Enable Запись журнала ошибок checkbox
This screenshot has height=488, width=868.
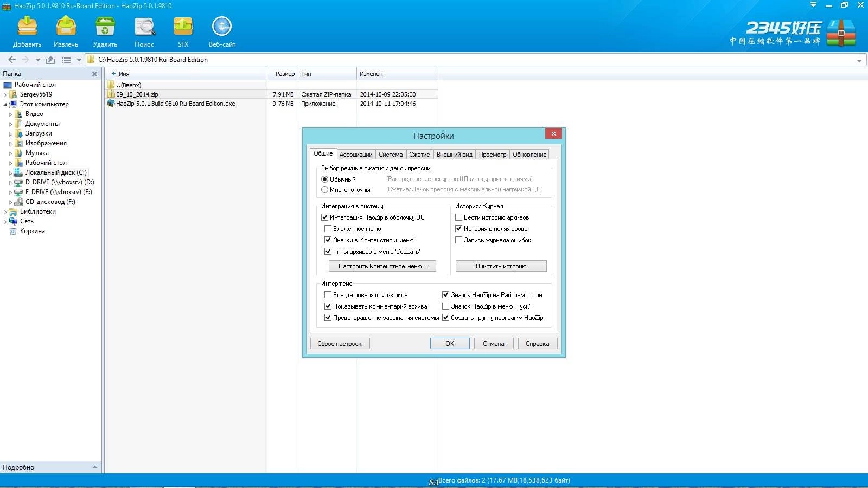pos(458,240)
